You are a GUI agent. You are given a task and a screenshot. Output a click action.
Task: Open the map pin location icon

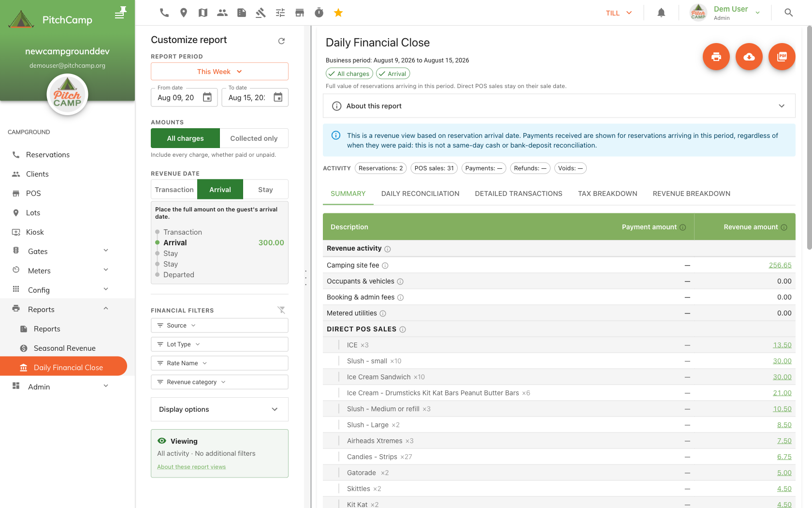point(184,13)
